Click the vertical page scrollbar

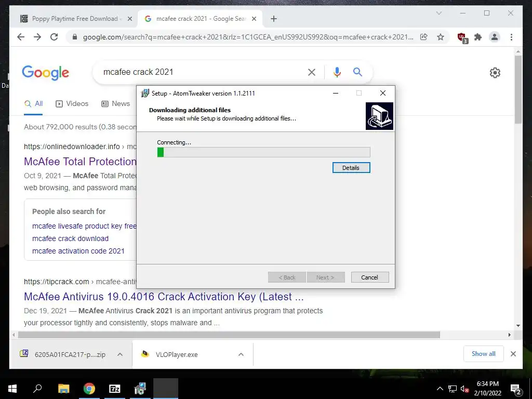coord(518,90)
